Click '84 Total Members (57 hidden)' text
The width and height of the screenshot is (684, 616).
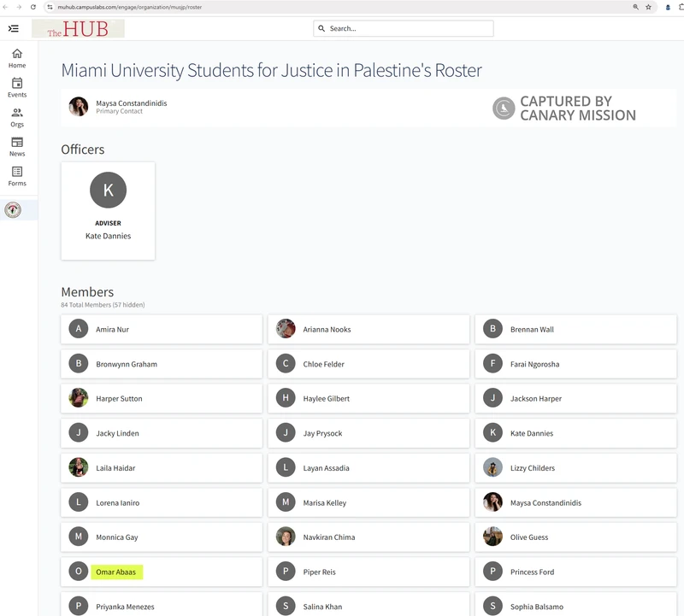[103, 305]
